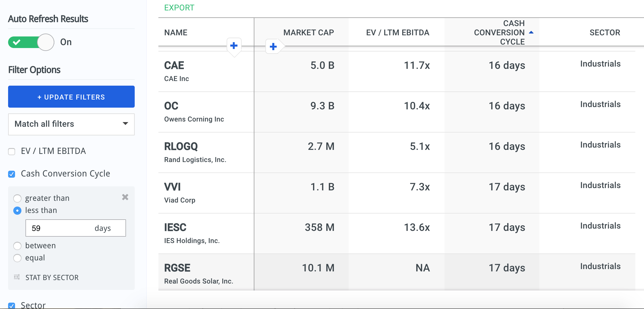Select the 'greater than' radio option

click(17, 198)
